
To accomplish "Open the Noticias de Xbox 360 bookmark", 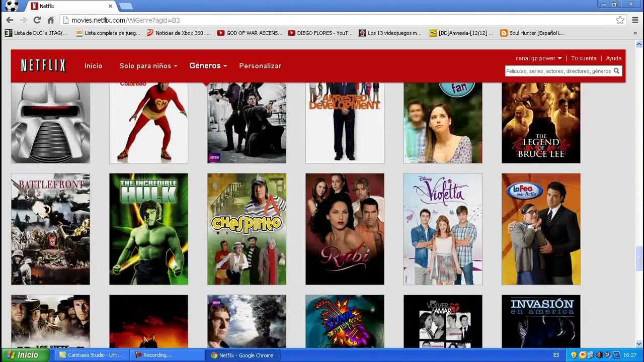I will [179, 33].
